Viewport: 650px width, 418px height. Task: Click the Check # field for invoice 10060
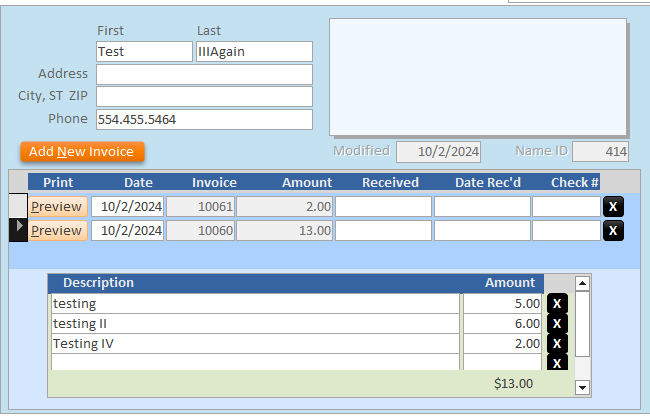click(566, 231)
